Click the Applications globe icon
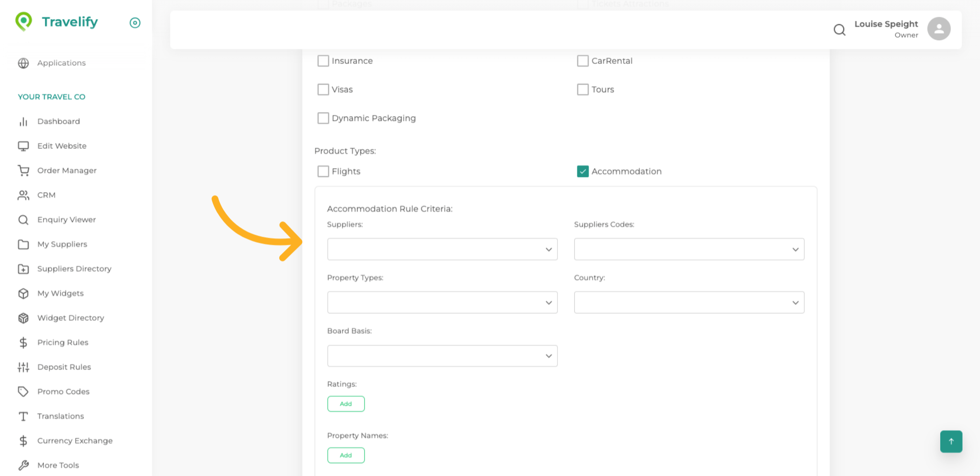 pos(23,63)
